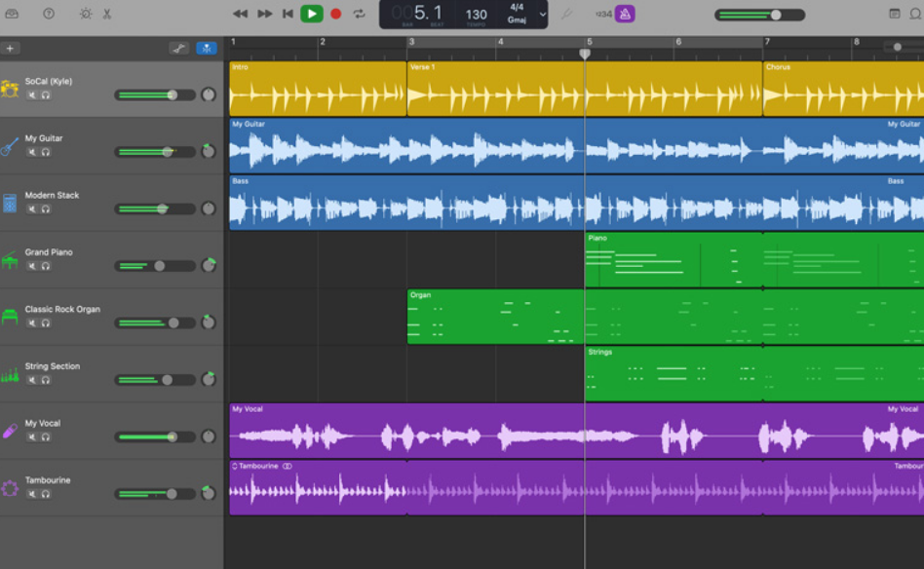Mute the SoCal (Kyle) track
Viewport: 924px width, 569px height.
[31, 95]
